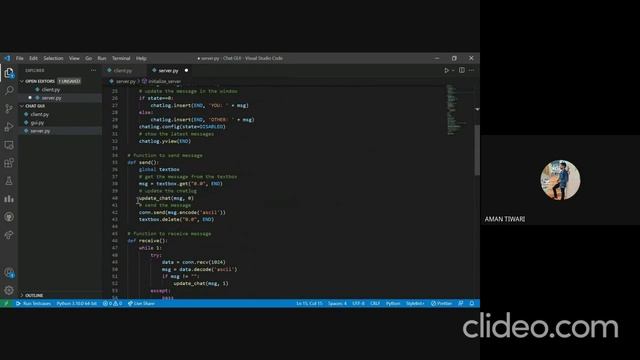Click the VS Code logo in the title bar
This screenshot has height=360, width=640.
tap(7, 58)
